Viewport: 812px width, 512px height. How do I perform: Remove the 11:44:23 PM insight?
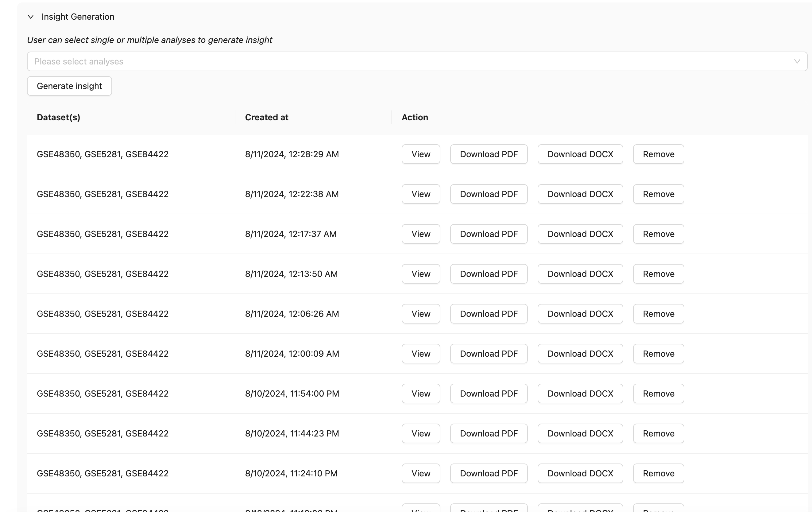pos(658,433)
